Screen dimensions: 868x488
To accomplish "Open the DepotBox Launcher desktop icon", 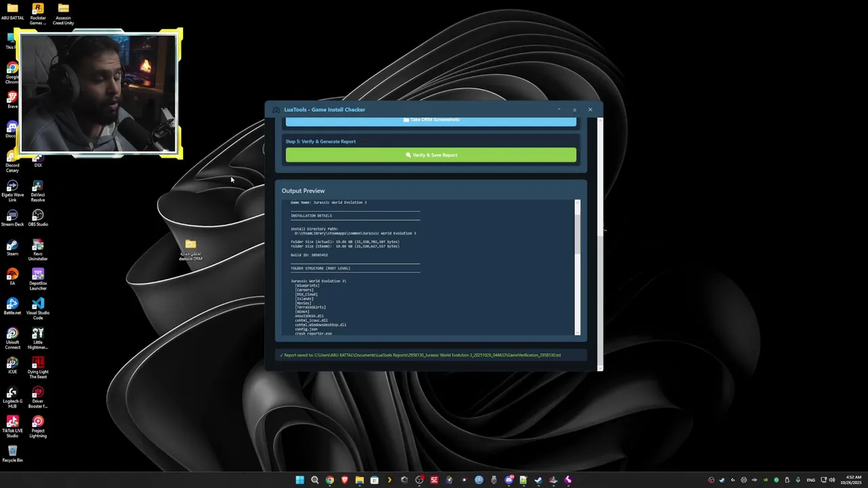I will click(38, 277).
